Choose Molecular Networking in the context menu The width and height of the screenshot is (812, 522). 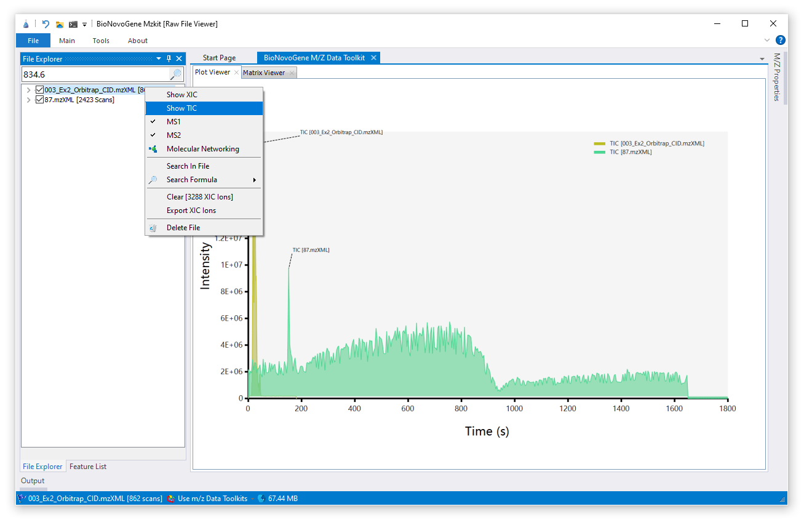(x=204, y=149)
